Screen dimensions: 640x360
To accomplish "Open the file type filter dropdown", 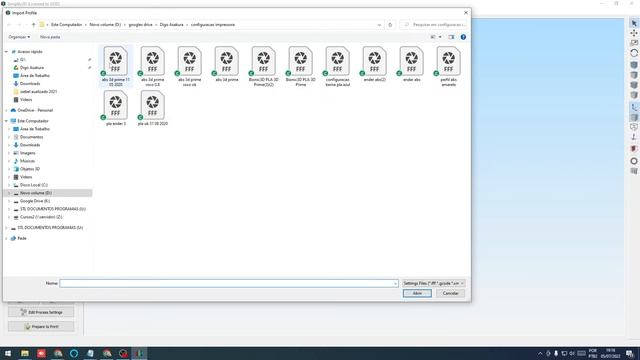I will (433, 283).
